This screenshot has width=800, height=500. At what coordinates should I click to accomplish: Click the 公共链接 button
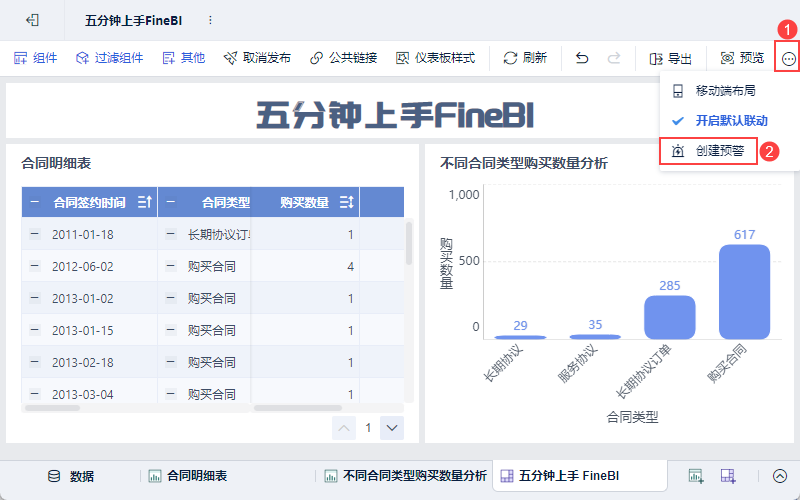343,58
